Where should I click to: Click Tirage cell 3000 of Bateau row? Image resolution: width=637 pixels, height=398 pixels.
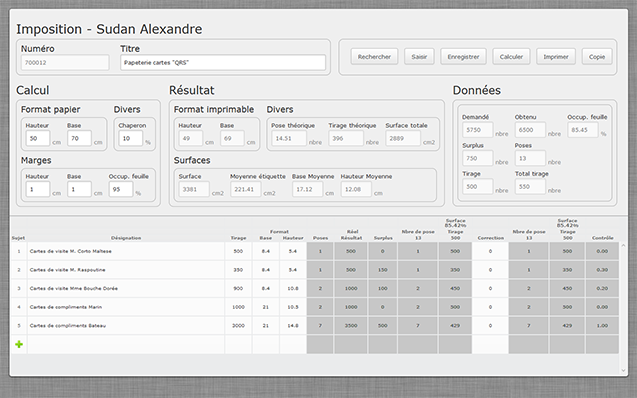click(238, 326)
